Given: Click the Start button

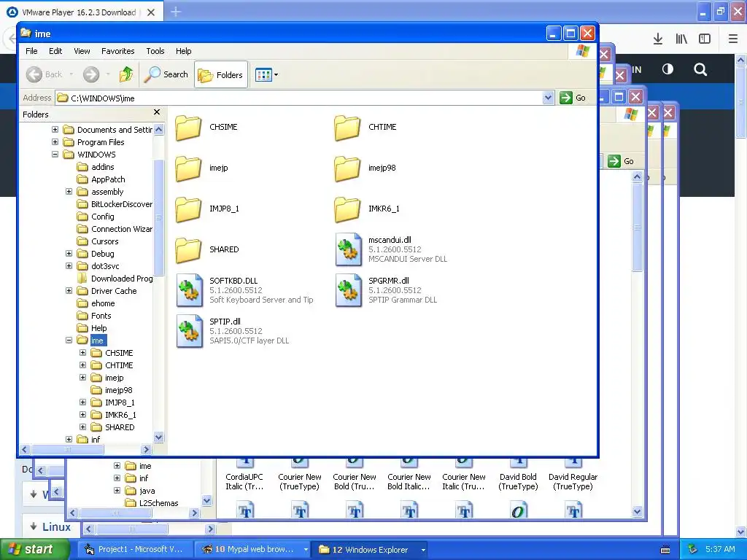Looking at the screenshot, I should coord(34,550).
